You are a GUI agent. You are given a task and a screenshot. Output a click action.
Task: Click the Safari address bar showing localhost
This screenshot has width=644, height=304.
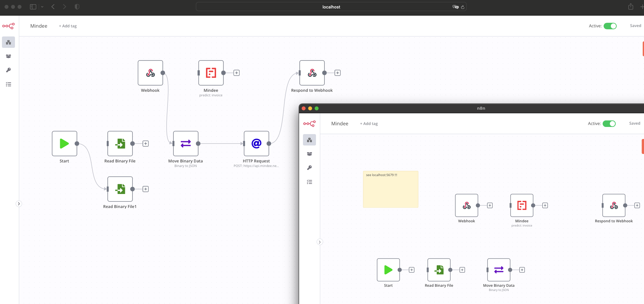[331, 7]
